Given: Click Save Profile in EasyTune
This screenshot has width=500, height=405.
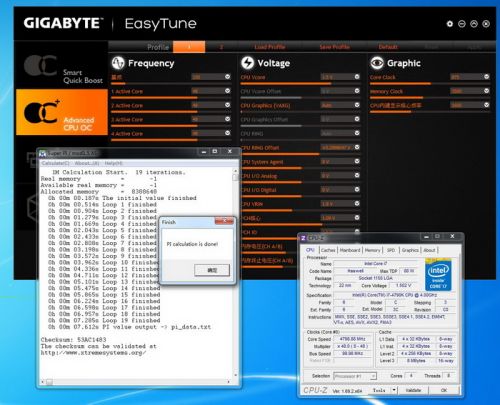Looking at the screenshot, I should tap(335, 47).
